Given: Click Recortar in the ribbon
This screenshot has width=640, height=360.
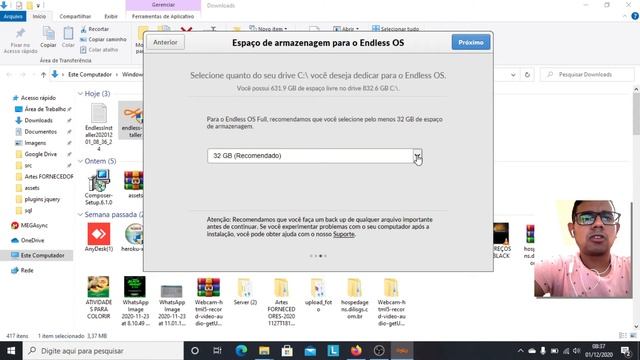Looking at the screenshot, I should [x=95, y=29].
